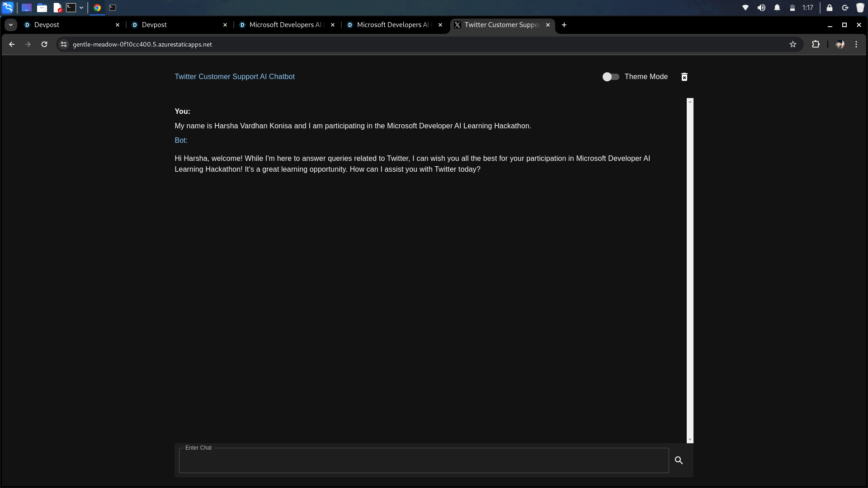The image size is (868, 488).
Task: Reload the current page
Action: (x=44, y=44)
